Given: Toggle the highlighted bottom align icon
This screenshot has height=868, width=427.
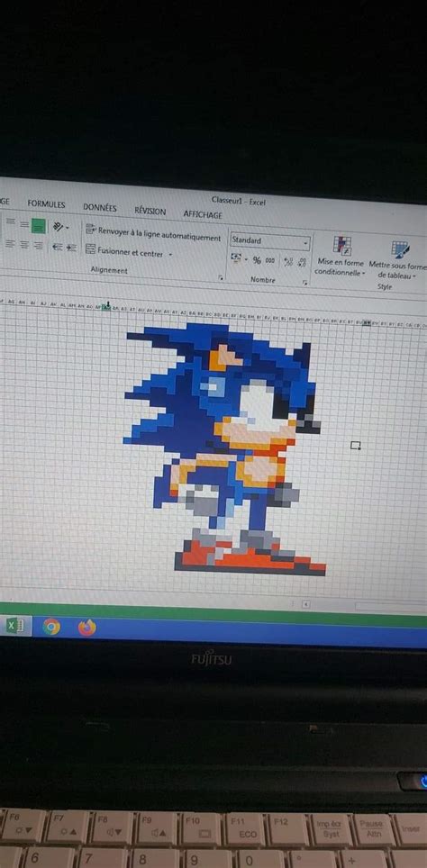Looking at the screenshot, I should tap(38, 226).
